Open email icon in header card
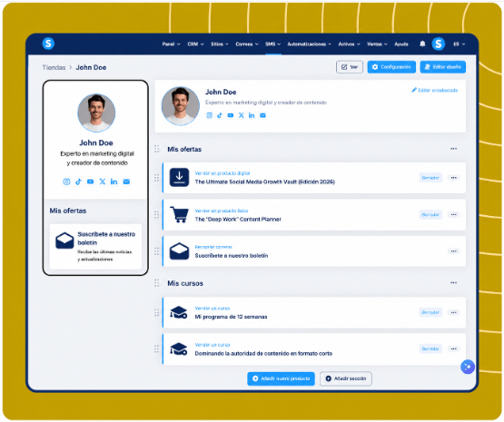 tap(262, 115)
